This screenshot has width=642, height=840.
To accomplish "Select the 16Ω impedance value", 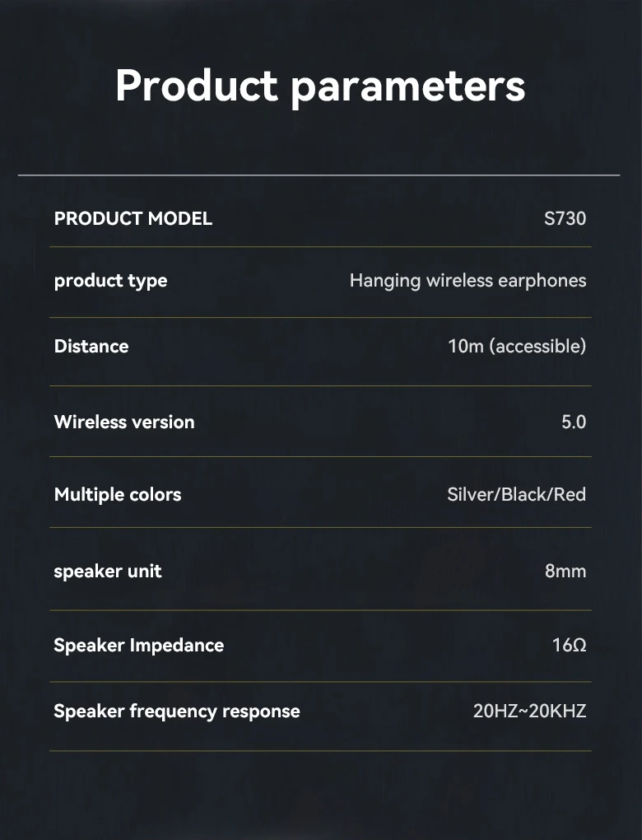I will pyautogui.click(x=570, y=645).
